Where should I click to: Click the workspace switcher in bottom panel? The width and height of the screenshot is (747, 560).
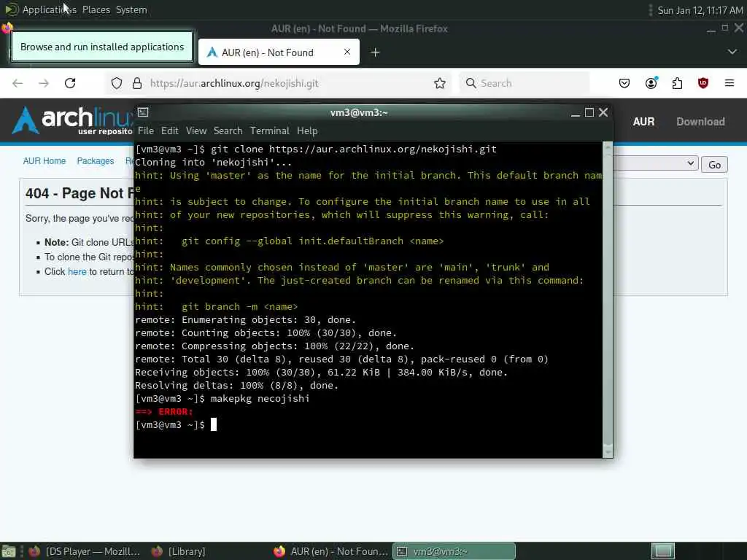pyautogui.click(x=663, y=551)
